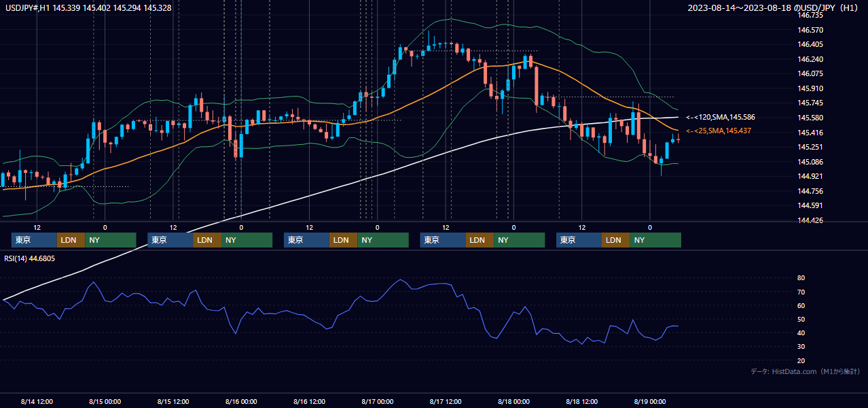Image resolution: width=868 pixels, height=408 pixels.
Task: Click the <-<120,SMA,145.586 label
Action: coord(721,118)
